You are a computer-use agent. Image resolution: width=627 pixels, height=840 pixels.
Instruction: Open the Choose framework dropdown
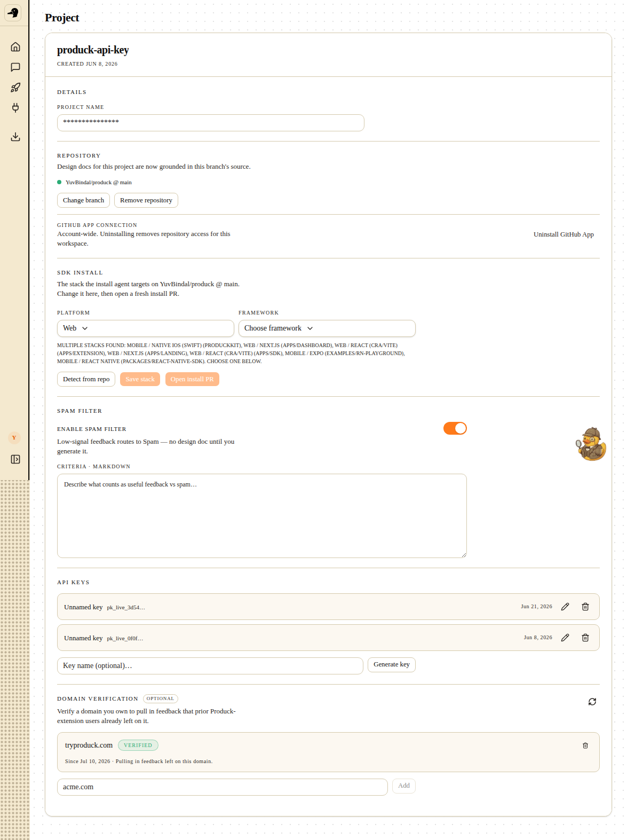[x=327, y=328]
